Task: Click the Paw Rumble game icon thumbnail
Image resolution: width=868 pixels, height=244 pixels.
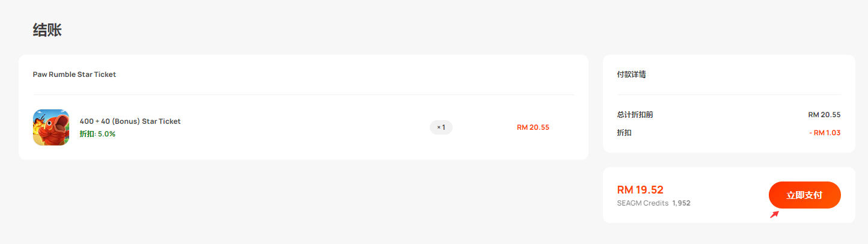Action: tap(51, 127)
